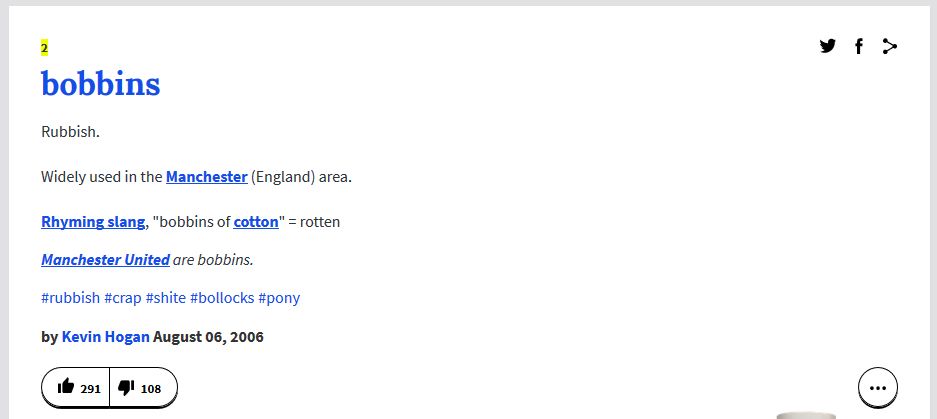The height and width of the screenshot is (419, 937).
Task: Share definition on Twitter
Action: pos(827,46)
